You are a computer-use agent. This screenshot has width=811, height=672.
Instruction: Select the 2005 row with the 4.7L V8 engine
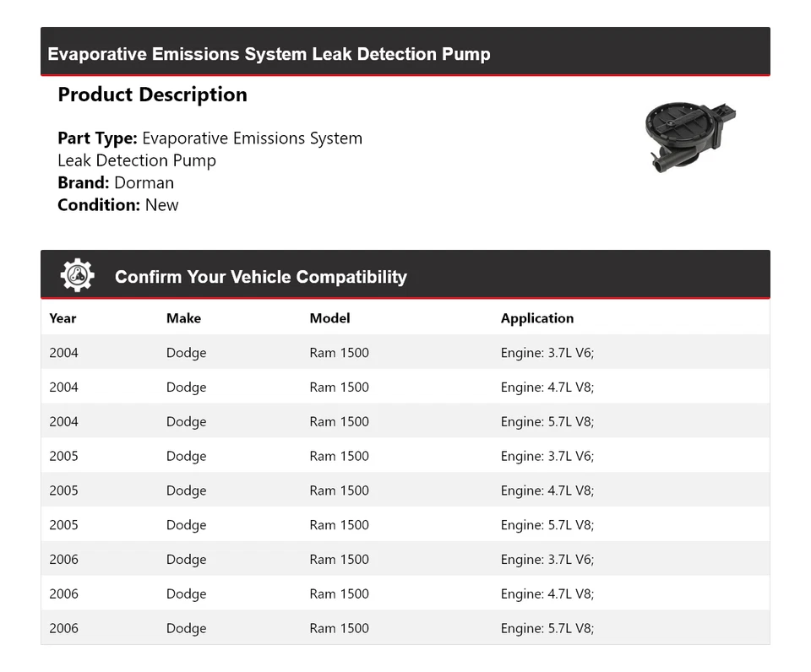pyautogui.click(x=405, y=490)
